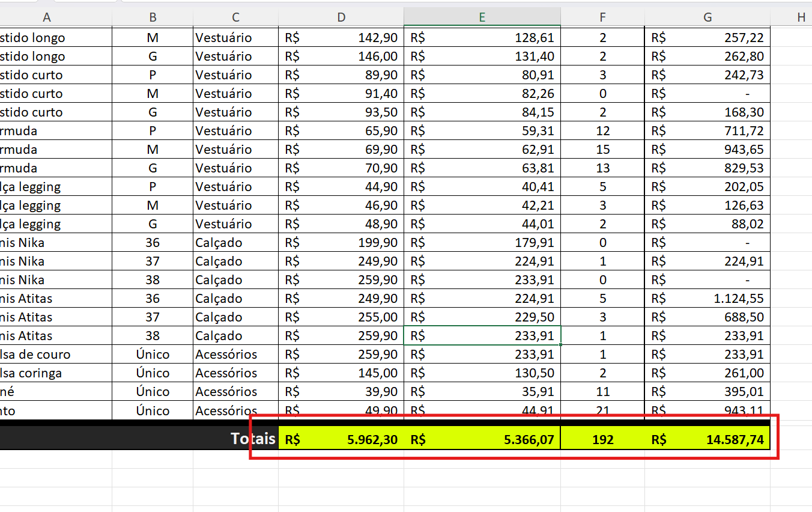The height and width of the screenshot is (512, 812).
Task: Click selected cell 233,91 in Tênis Atitas 38 row
Action: tap(482, 335)
